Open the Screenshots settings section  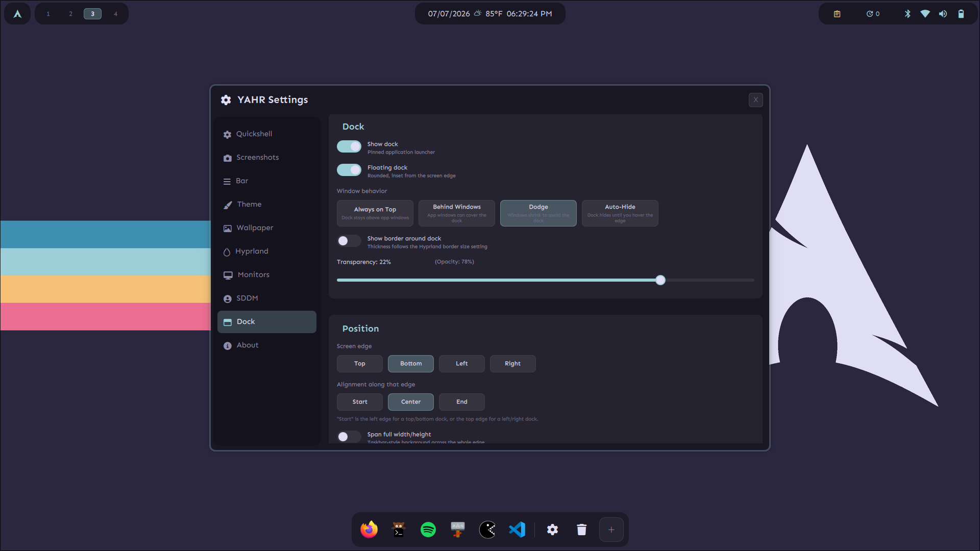267,158
